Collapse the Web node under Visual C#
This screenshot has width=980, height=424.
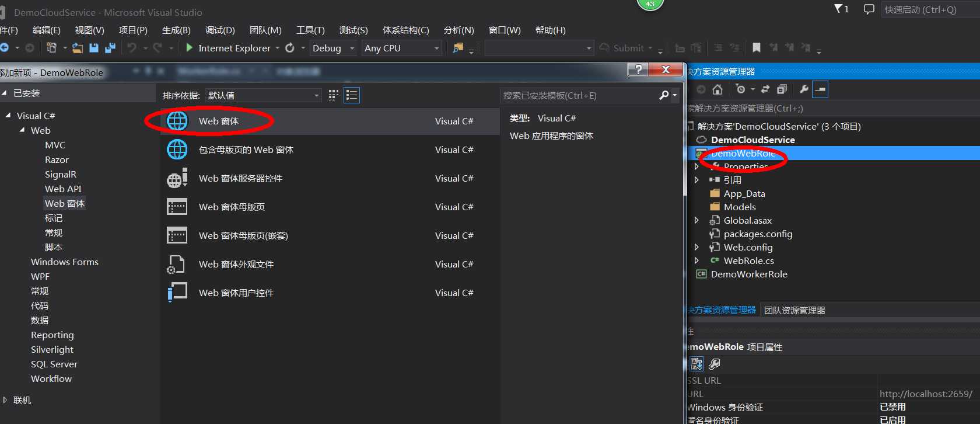coord(22,130)
